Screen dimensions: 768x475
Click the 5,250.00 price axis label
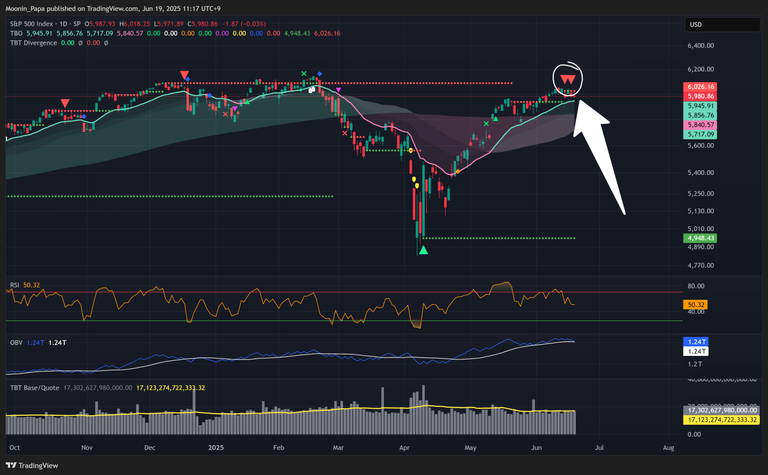pyautogui.click(x=700, y=193)
